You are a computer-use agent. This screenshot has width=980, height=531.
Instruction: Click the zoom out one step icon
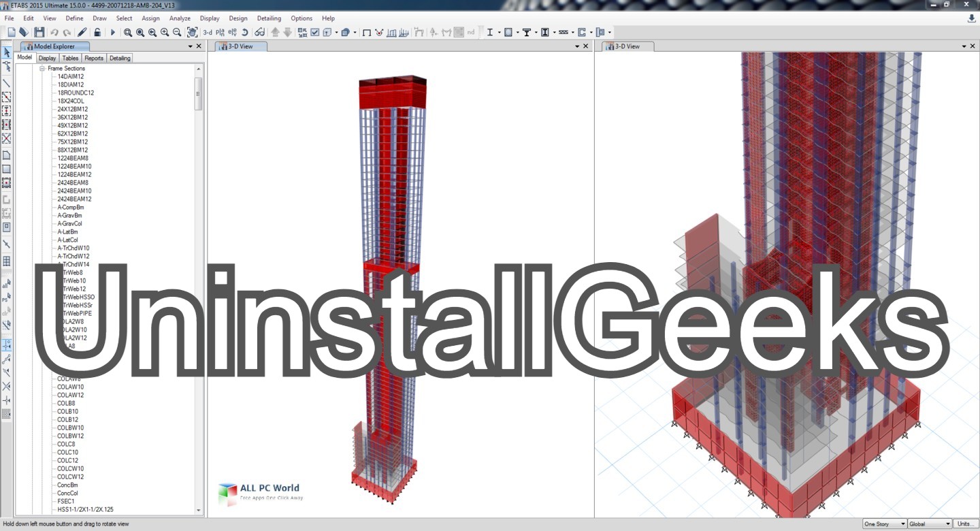[177, 32]
